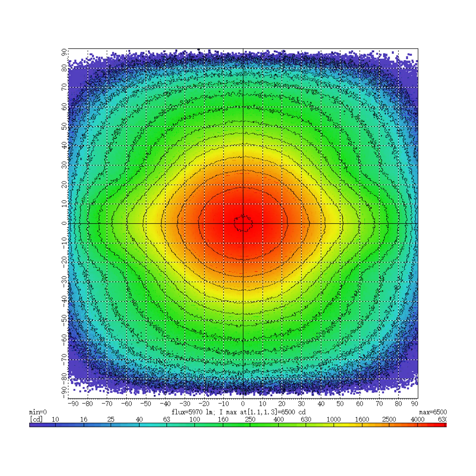
Task: Click the '0' tick label on the vertical axis
Action: (x=64, y=223)
